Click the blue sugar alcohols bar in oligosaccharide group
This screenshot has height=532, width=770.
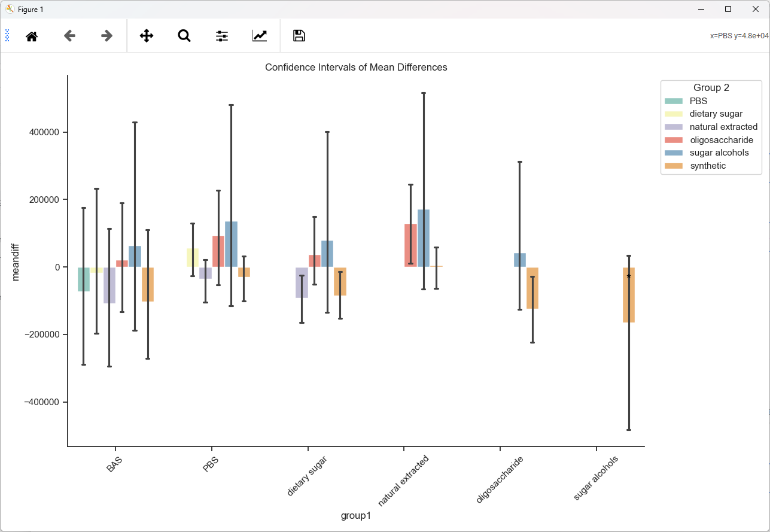[520, 260]
